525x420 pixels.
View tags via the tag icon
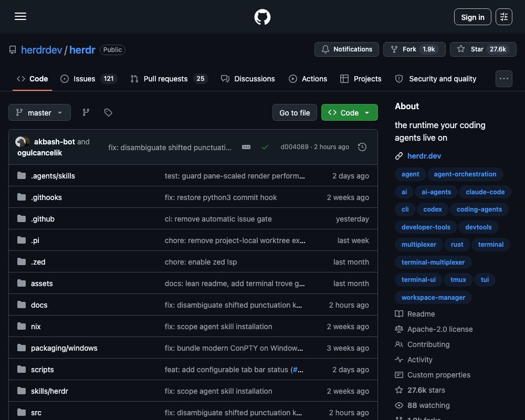coord(108,112)
